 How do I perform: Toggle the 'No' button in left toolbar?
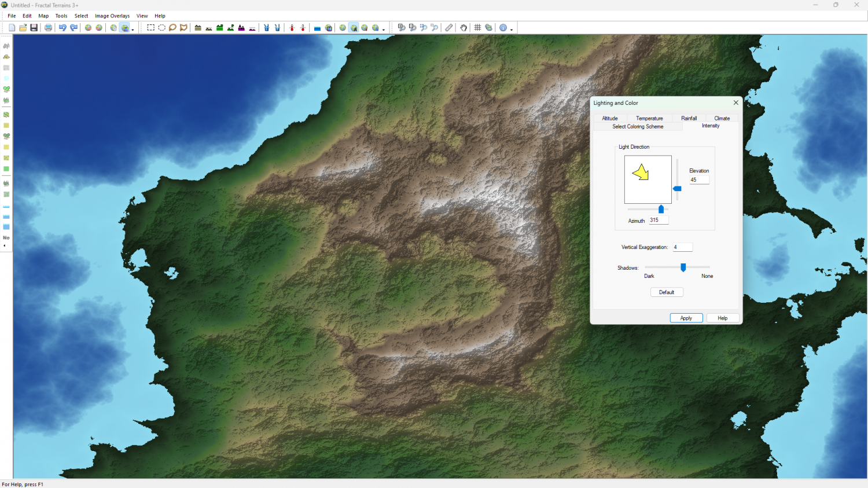[x=6, y=237]
